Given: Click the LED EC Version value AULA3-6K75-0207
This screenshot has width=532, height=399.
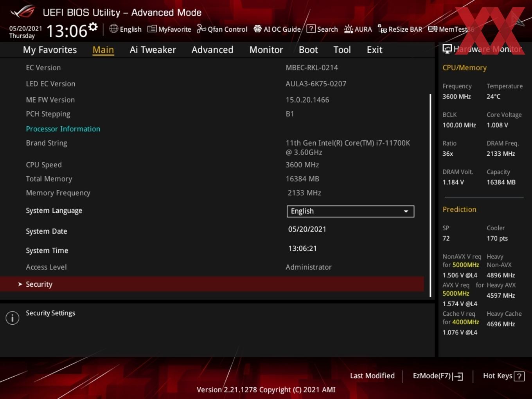Looking at the screenshot, I should [316, 84].
